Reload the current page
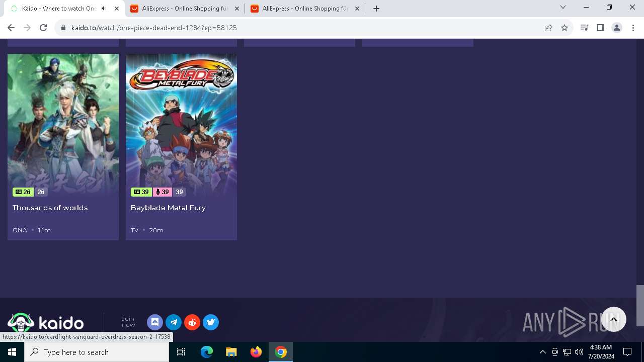The height and width of the screenshot is (362, 644). (x=43, y=28)
